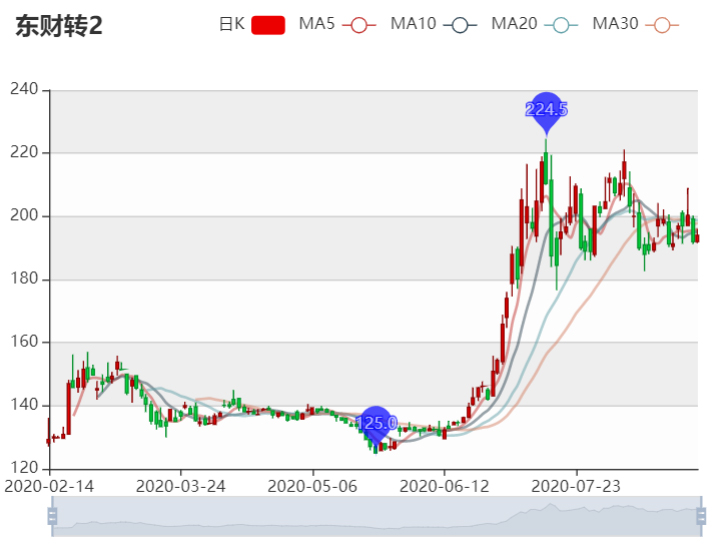The height and width of the screenshot is (548, 714).
Task: Click the 160 y-axis value label
Action: coord(24,342)
